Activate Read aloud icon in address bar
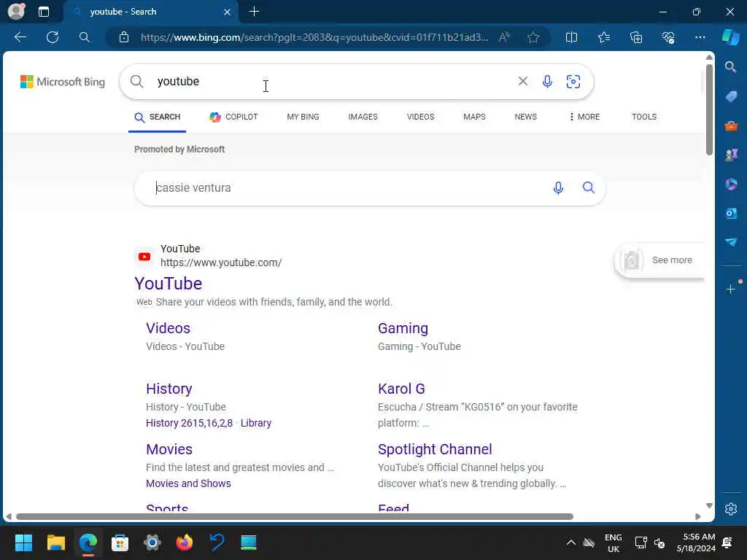The image size is (747, 560). (x=504, y=37)
